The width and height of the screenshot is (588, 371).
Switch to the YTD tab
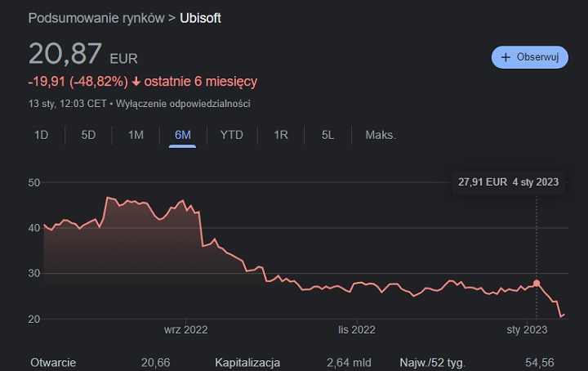tap(231, 135)
